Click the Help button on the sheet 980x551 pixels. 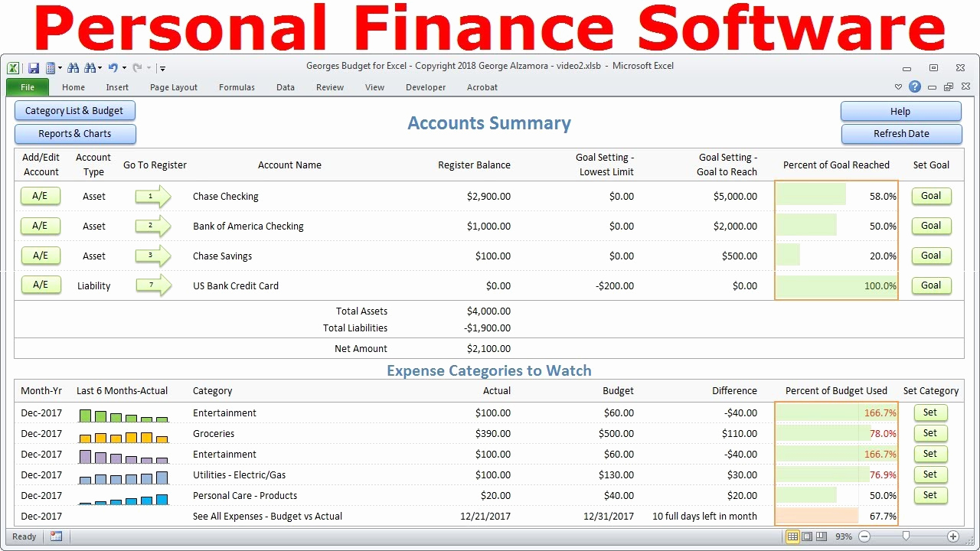click(x=900, y=112)
